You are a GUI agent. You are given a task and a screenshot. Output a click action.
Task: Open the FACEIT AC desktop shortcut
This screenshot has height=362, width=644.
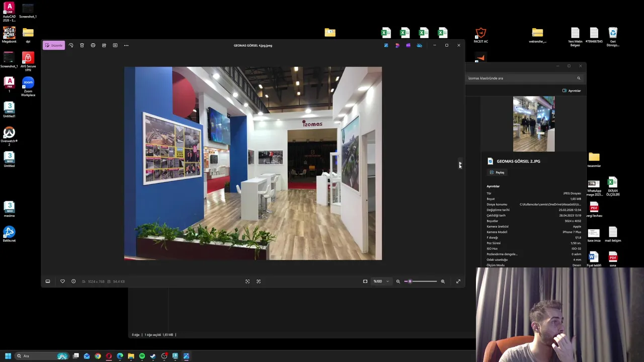point(480,35)
